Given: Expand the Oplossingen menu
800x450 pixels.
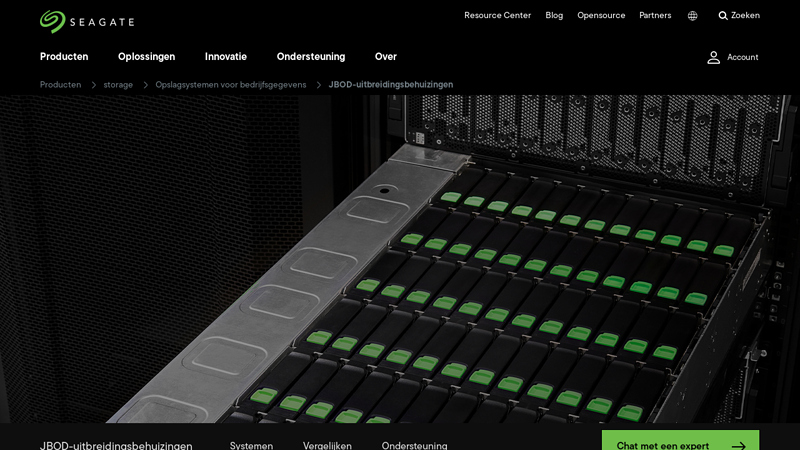Looking at the screenshot, I should 146,57.
